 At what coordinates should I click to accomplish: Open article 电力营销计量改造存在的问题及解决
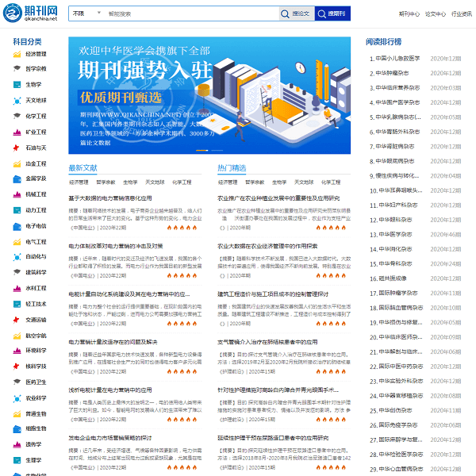point(113,342)
